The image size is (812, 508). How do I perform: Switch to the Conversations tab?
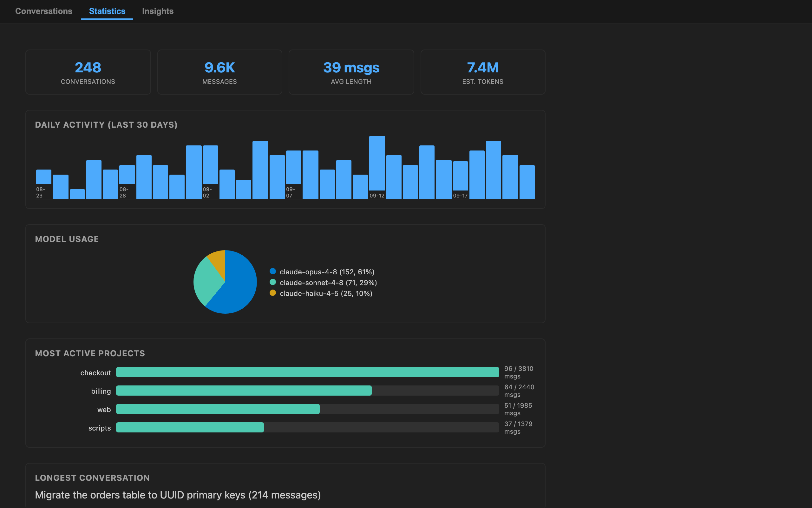coord(44,11)
